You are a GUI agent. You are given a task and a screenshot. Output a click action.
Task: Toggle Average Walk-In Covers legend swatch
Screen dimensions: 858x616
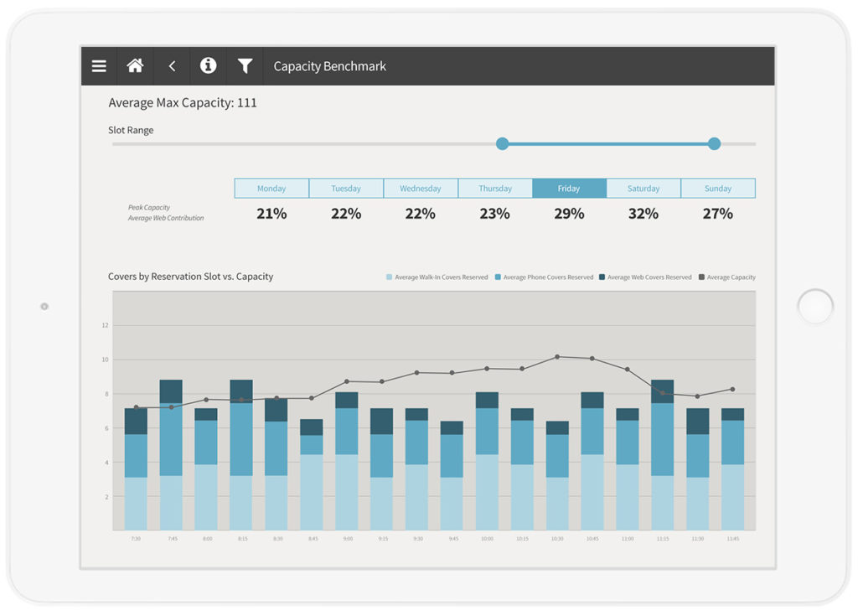pos(389,277)
